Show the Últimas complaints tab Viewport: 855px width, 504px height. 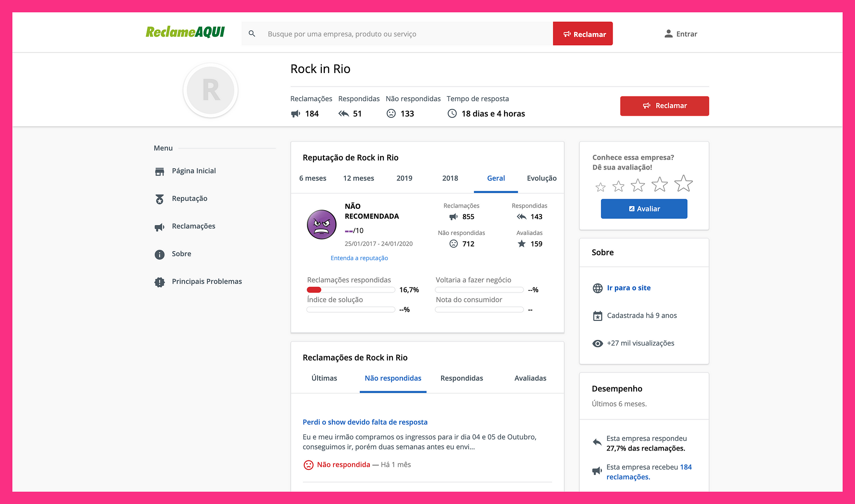pos(324,378)
